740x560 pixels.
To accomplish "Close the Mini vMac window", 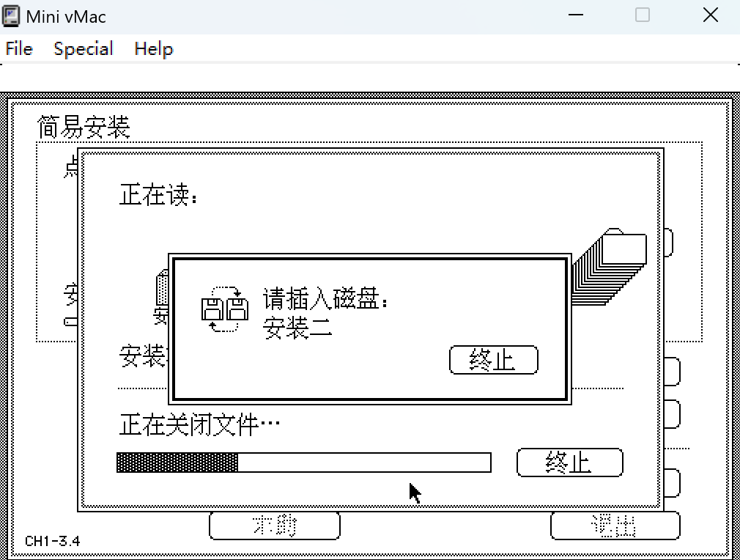I will [x=710, y=15].
